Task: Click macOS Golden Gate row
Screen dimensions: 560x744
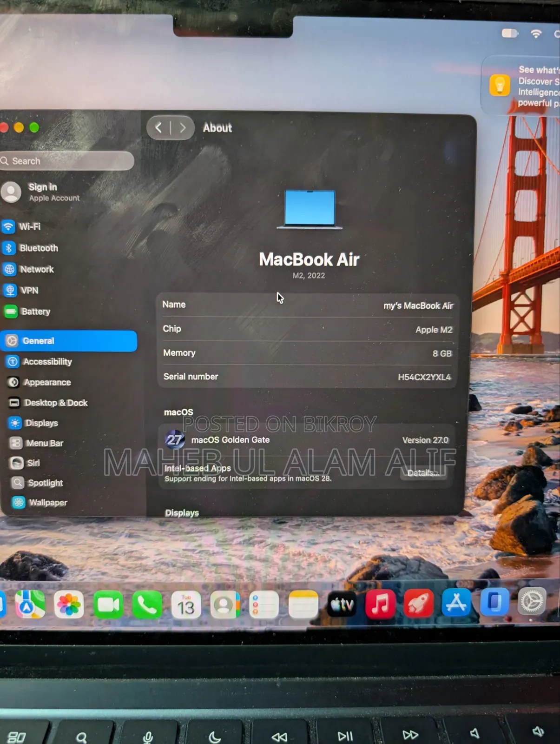Action: pos(306,440)
